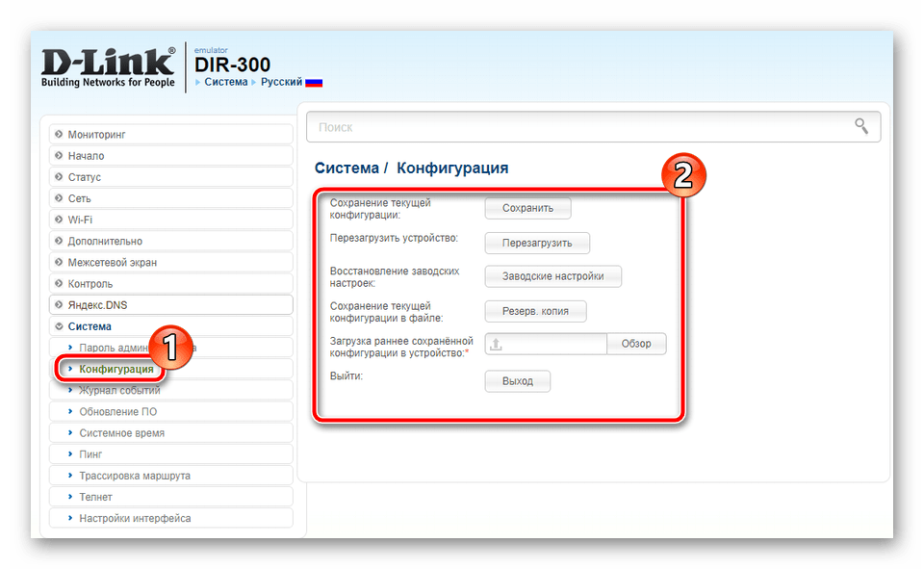The image size is (924, 569).
Task: Select the Конфигурация submenu item
Action: tap(171, 369)
